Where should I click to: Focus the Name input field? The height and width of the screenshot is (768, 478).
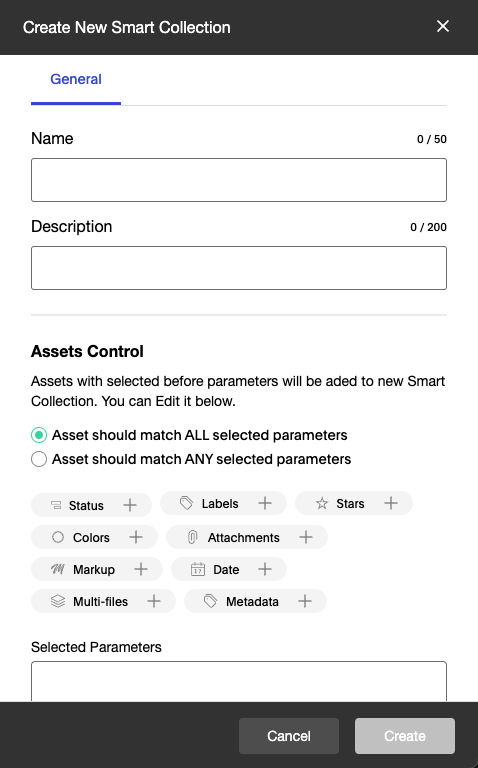pos(239,180)
